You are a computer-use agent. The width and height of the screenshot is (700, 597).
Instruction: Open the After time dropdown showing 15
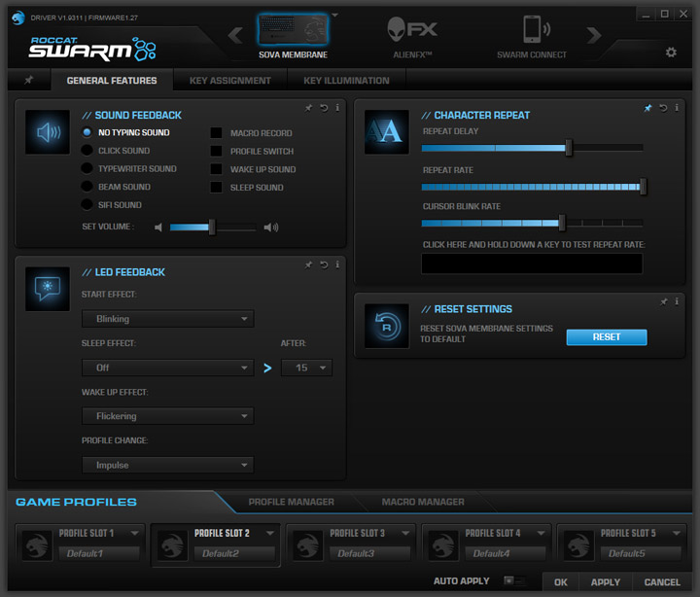pos(306,368)
